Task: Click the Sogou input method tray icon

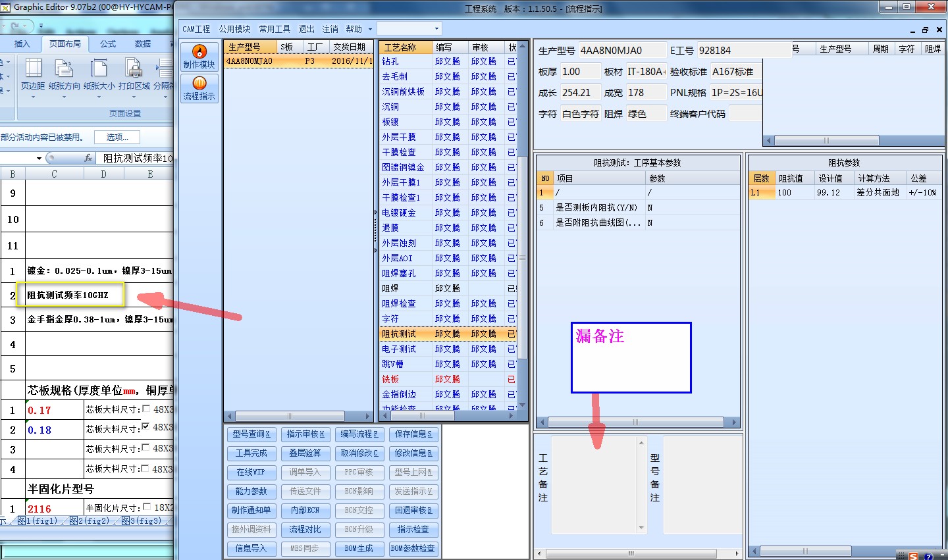Action: click(914, 556)
